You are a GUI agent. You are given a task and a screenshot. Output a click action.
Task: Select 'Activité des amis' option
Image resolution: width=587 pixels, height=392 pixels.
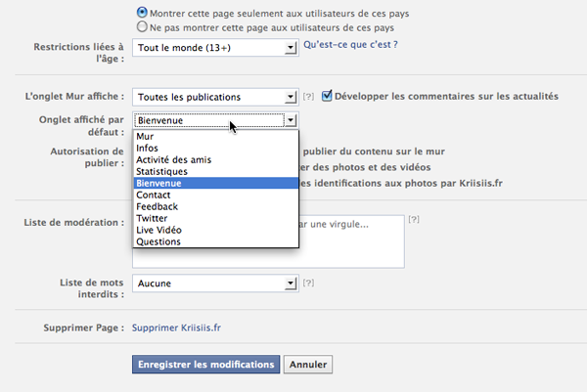[x=174, y=159]
